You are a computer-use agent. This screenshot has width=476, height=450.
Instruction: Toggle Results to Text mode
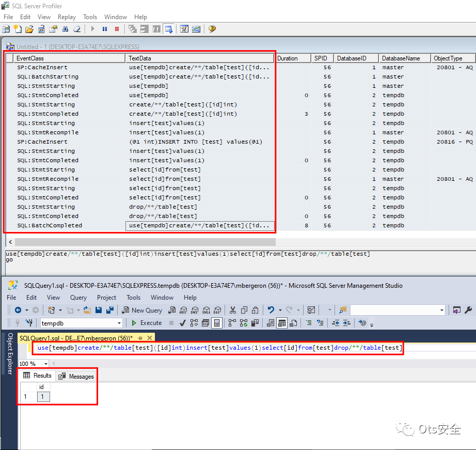(271, 323)
